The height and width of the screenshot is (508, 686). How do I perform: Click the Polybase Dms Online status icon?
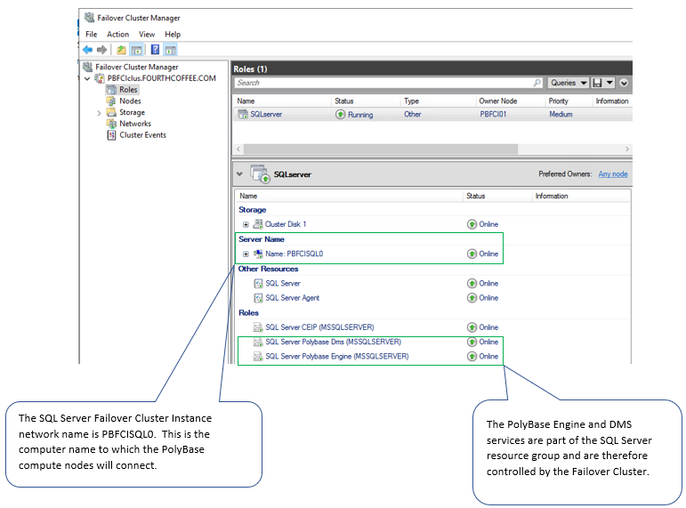click(472, 342)
